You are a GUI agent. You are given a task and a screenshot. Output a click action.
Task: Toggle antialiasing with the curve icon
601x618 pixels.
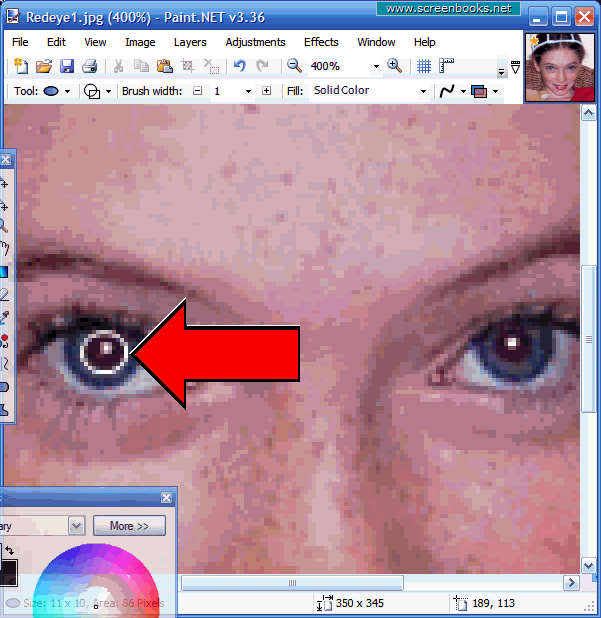[449, 91]
